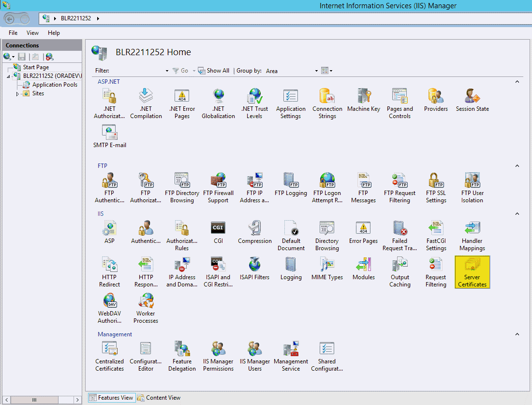
Task: Open Shared Configuration feature
Action: pyautogui.click(x=327, y=356)
